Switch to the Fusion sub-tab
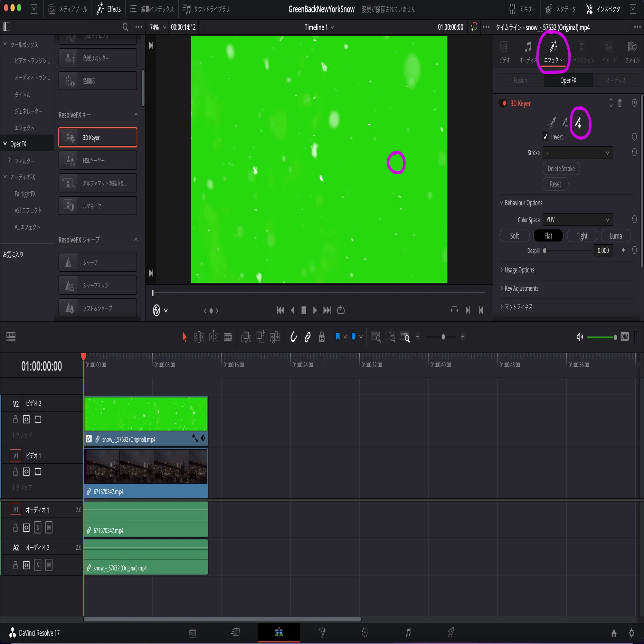Screen dimensions: 644x644 (520, 80)
